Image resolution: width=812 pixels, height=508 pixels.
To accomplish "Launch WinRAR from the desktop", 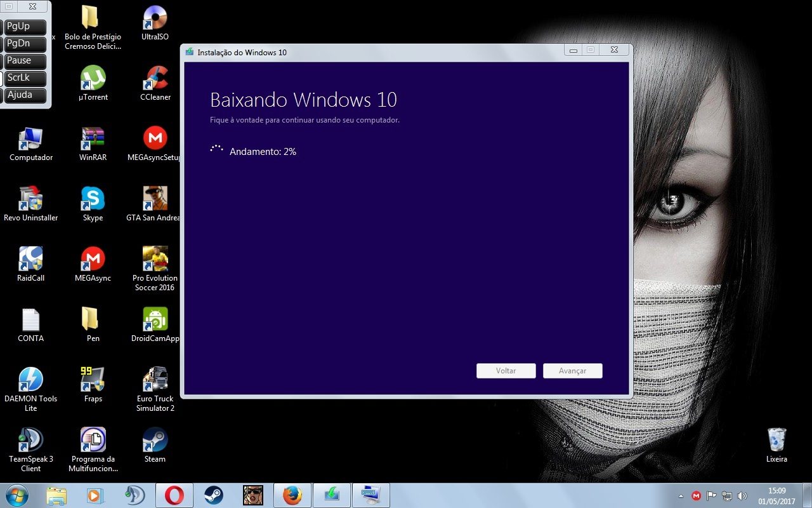I will point(93,144).
